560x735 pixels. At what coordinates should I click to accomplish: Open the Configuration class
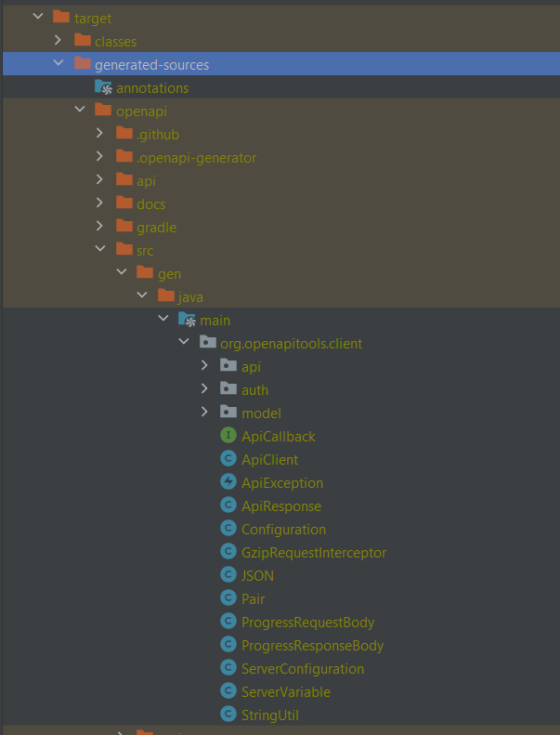coord(283,529)
